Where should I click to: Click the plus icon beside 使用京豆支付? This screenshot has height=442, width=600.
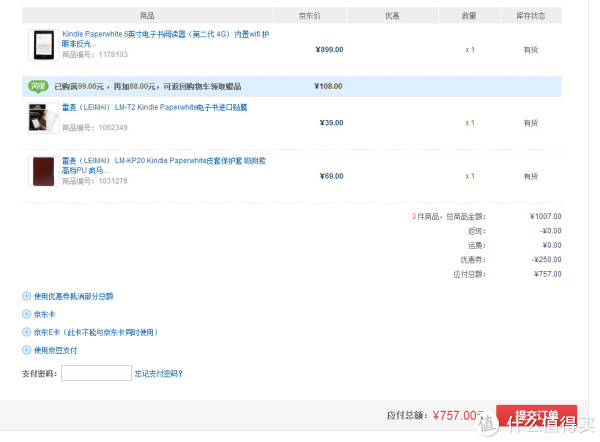click(26, 350)
